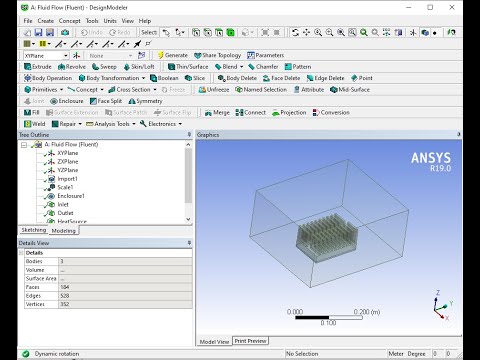Expand the Blend dropdown arrow

point(242,67)
